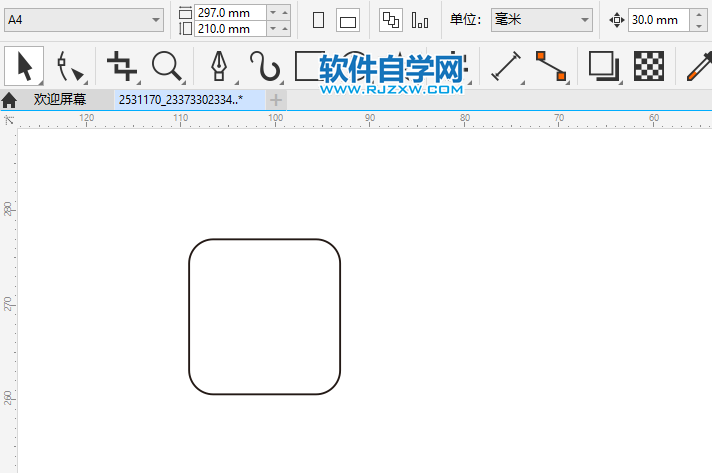712x473 pixels.
Task: Click the page width field 297.0 mm
Action: (230, 13)
